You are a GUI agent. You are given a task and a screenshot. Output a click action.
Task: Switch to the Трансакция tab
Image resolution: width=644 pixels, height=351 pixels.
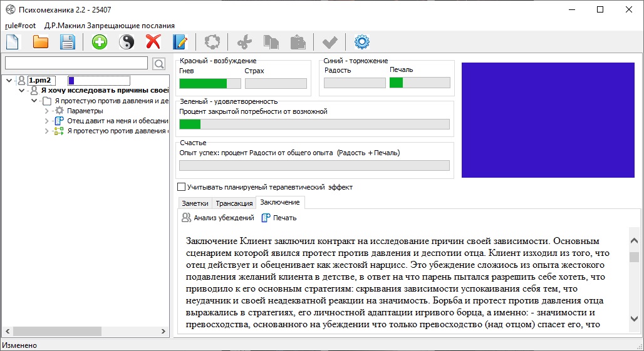coord(234,203)
